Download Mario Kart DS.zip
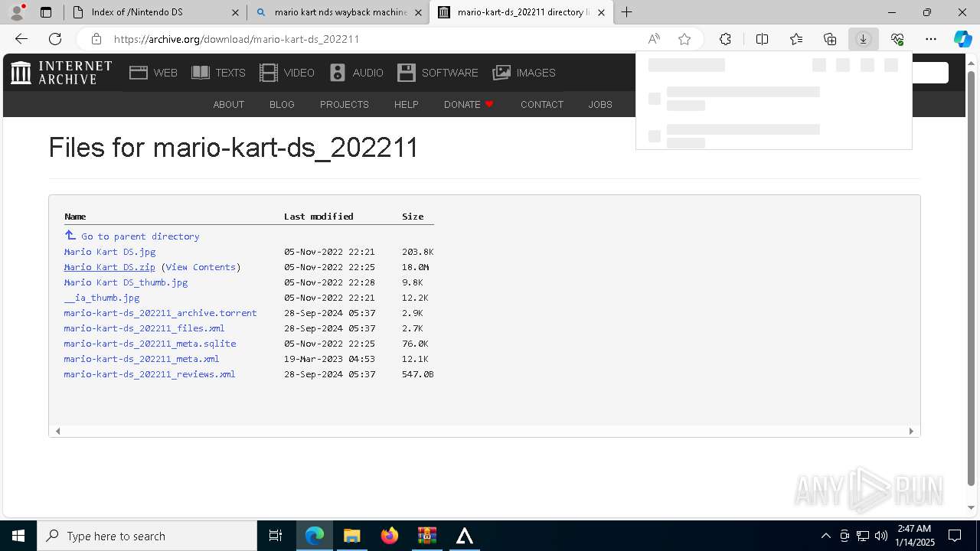 click(x=109, y=267)
